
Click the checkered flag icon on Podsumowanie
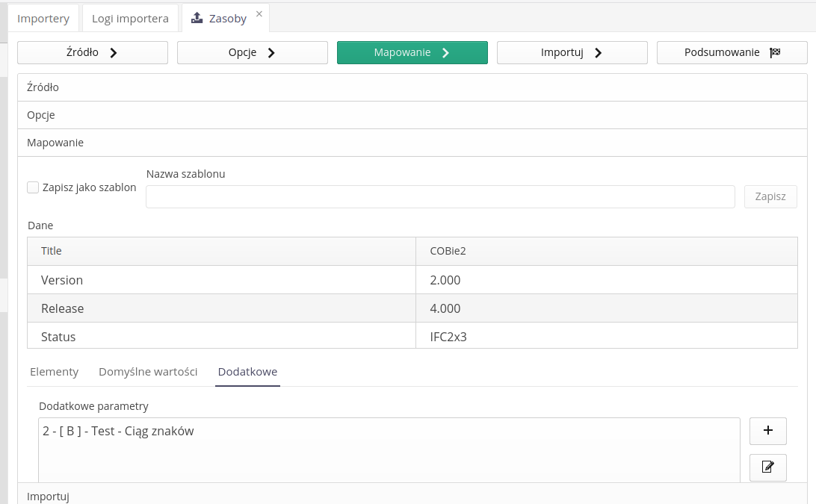[775, 53]
